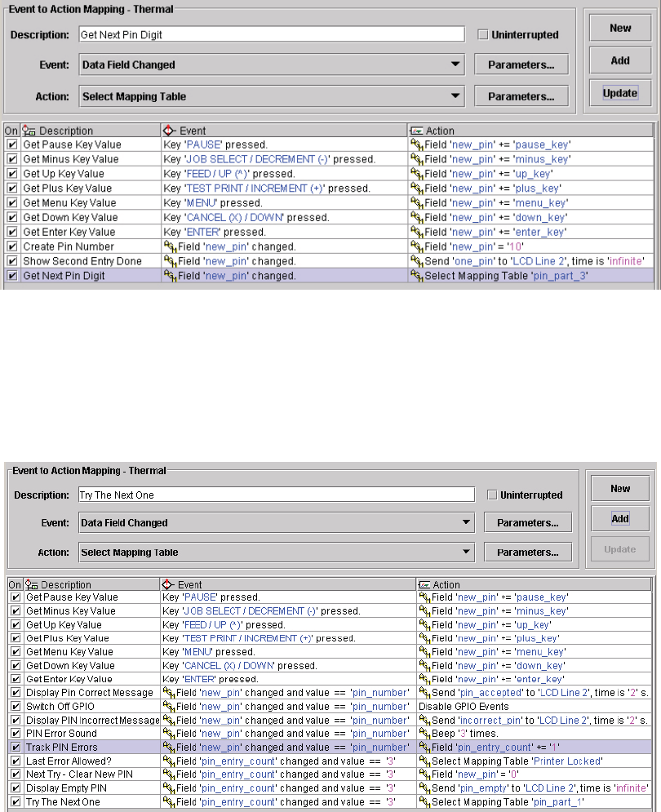This screenshot has height=812, width=661.
Task: Click the field icon before "Field 'new_pin' = '0'"
Action: pos(425,774)
